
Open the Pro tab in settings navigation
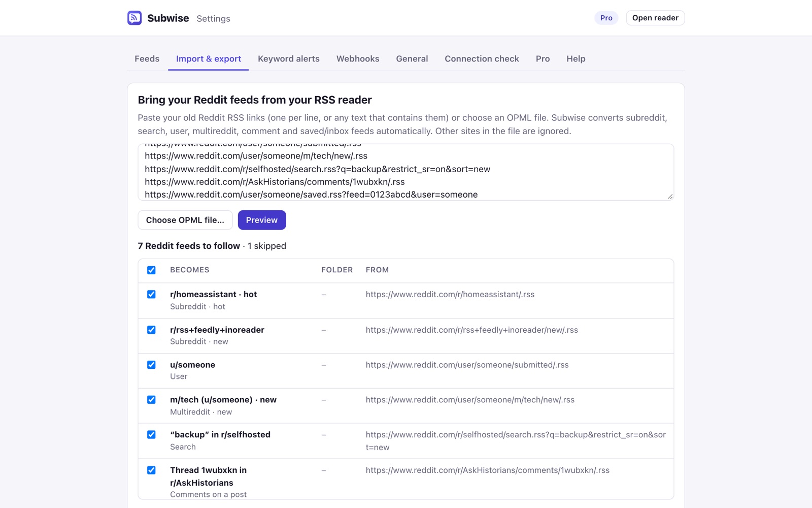pyautogui.click(x=543, y=59)
